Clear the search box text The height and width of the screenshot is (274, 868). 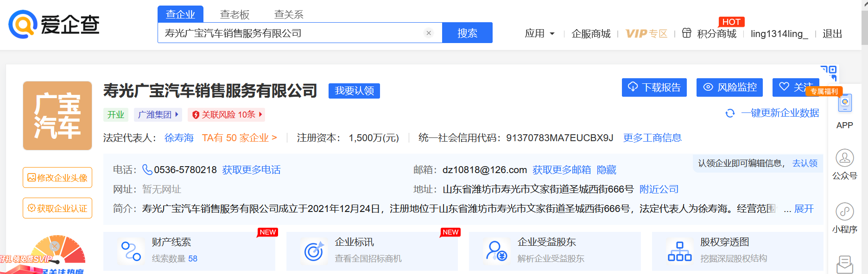coord(429,33)
